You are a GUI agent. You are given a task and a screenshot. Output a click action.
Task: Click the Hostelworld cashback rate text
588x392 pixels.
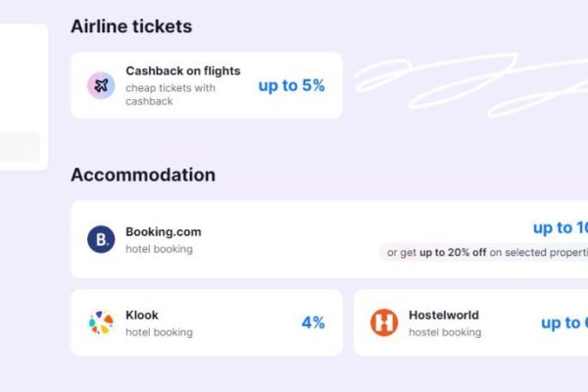[x=563, y=322]
